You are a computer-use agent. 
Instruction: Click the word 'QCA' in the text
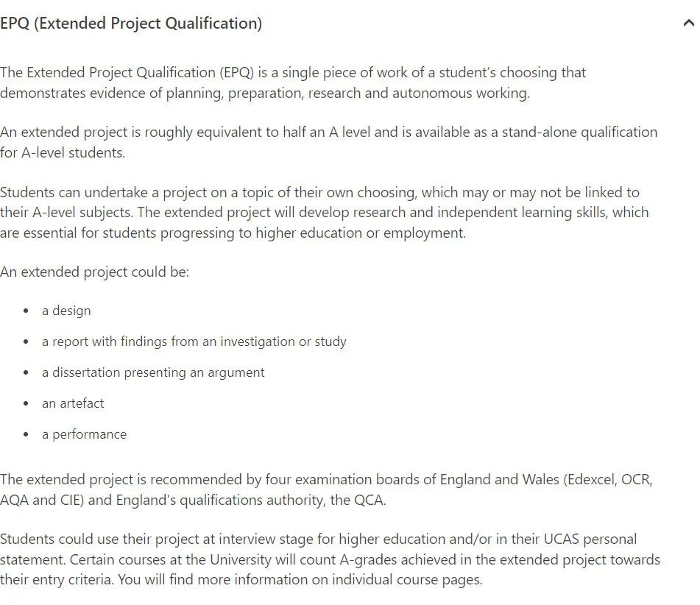click(369, 500)
